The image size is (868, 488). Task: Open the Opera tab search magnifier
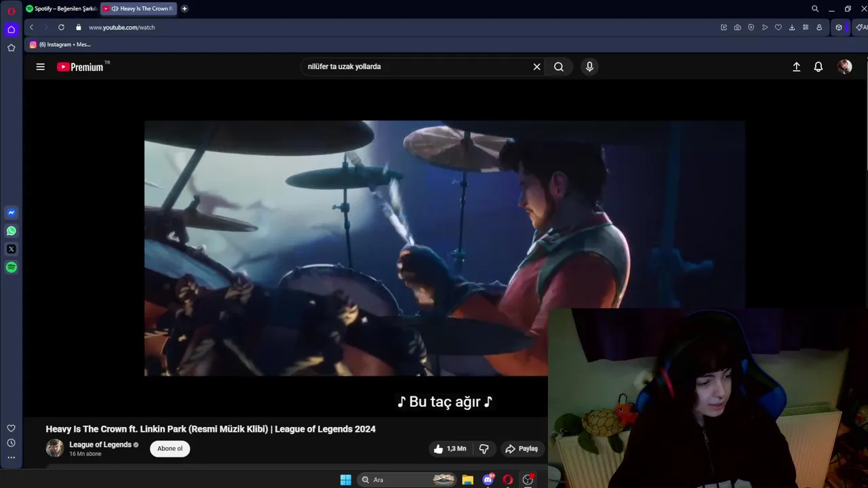815,9
